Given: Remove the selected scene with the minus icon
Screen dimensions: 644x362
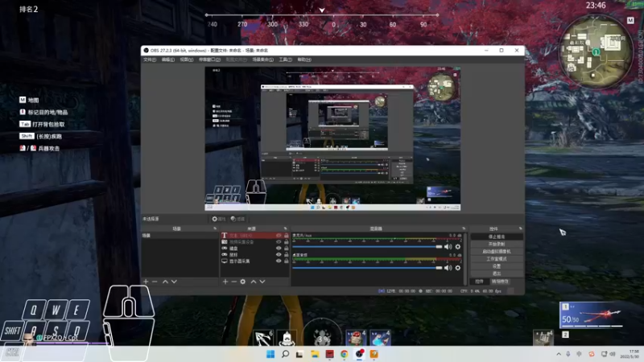Looking at the screenshot, I should point(155,282).
